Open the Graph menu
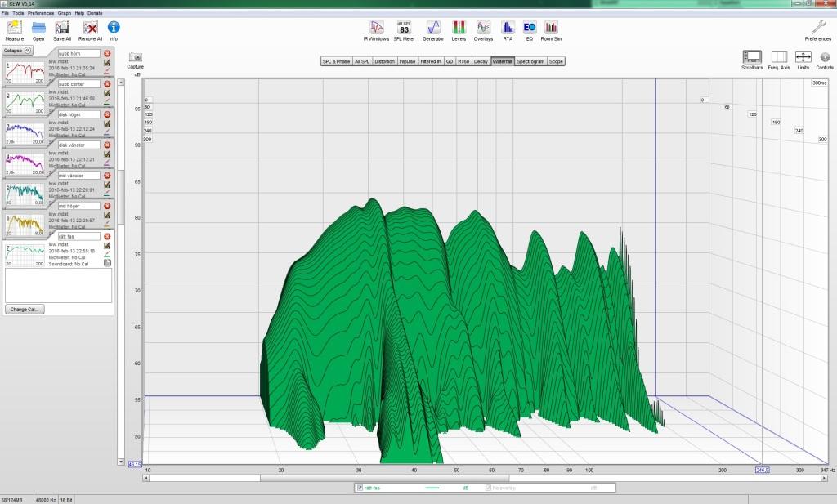 (65, 13)
